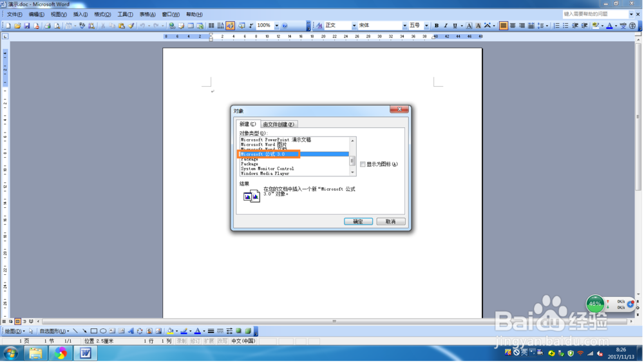Image resolution: width=644 pixels, height=363 pixels.
Task: Toggle Bold formatting
Action: click(x=436, y=26)
